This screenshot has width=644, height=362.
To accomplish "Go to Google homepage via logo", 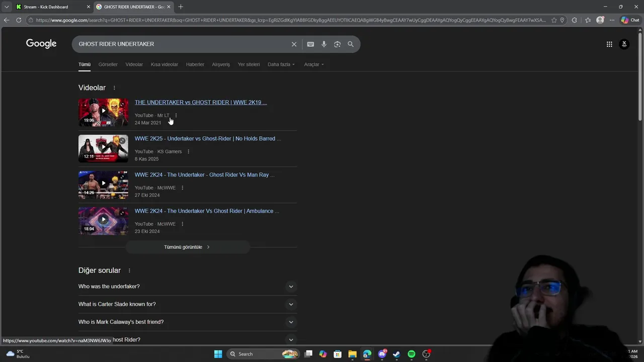I will [41, 44].
